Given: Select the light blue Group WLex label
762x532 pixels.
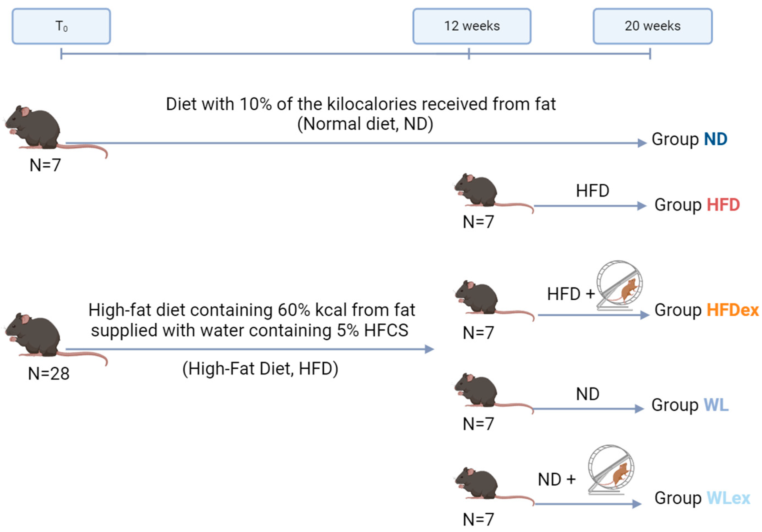Looking at the screenshot, I should (702, 498).
